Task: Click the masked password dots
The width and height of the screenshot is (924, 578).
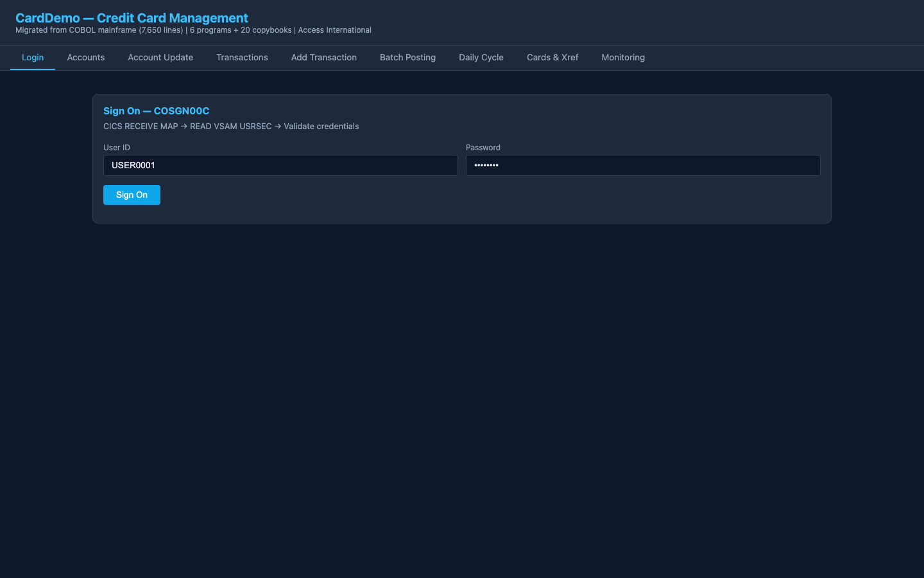Action: [486, 165]
